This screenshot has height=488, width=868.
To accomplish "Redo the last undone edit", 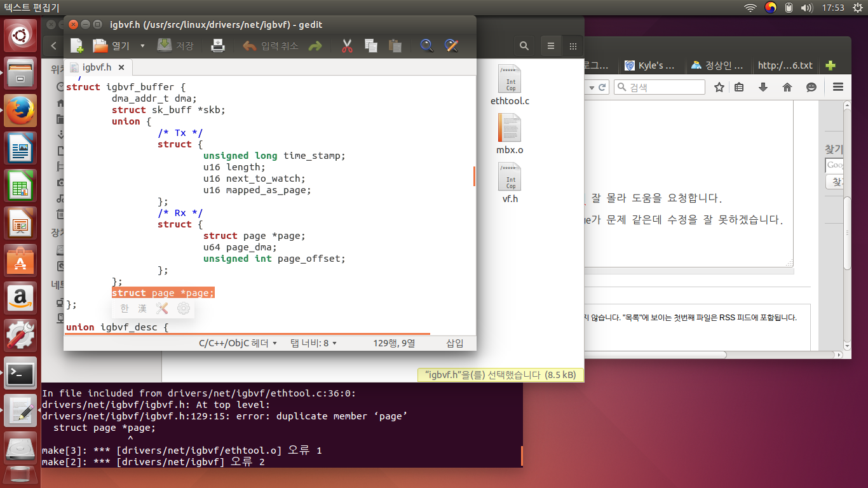I will (315, 46).
